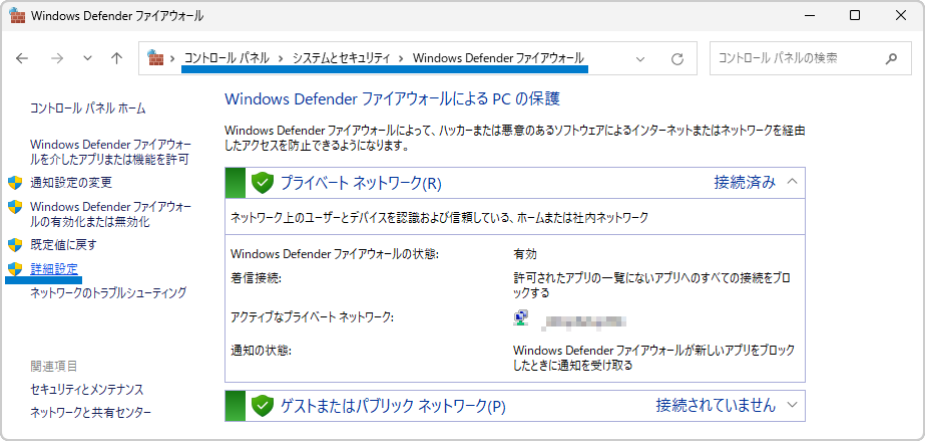Click the active network icon
The height and width of the screenshot is (441, 925).
(x=521, y=318)
